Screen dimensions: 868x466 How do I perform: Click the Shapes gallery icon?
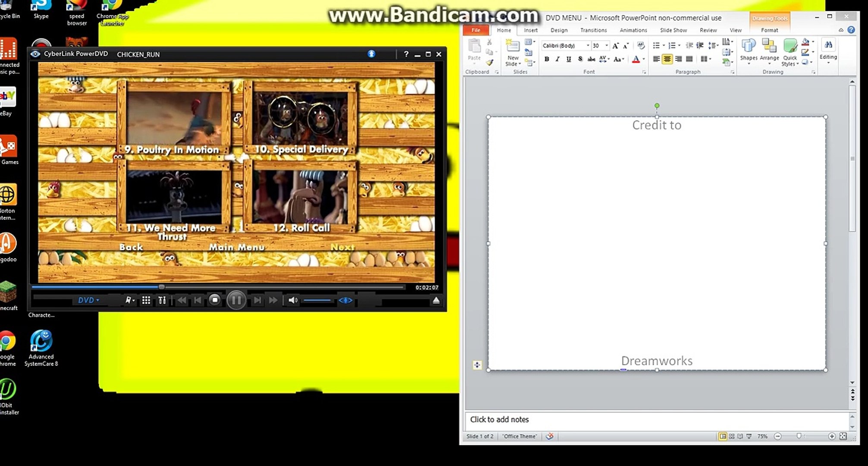(749, 46)
